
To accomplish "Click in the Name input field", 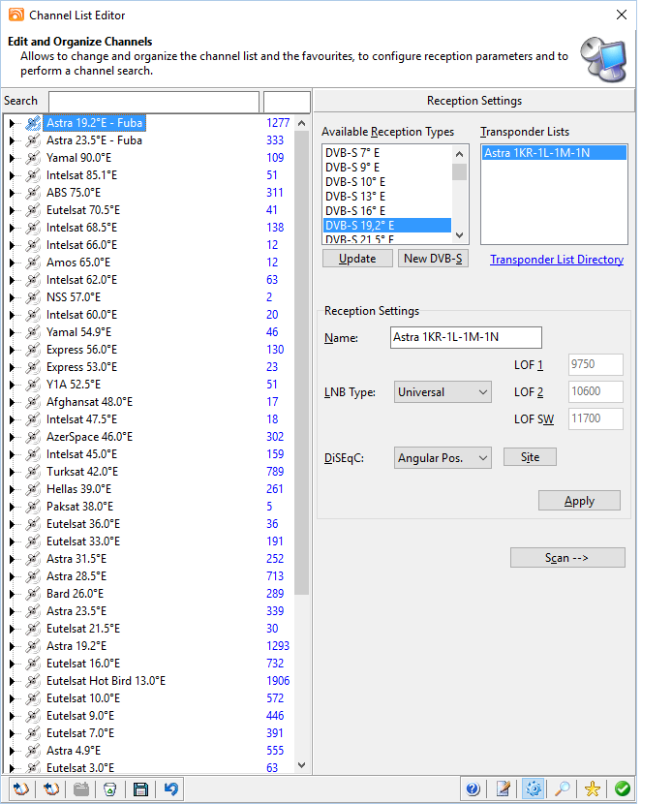I will point(465,337).
